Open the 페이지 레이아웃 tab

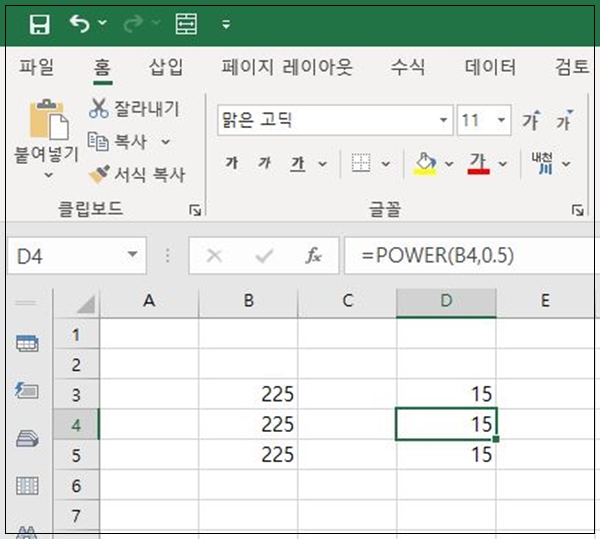[287, 67]
